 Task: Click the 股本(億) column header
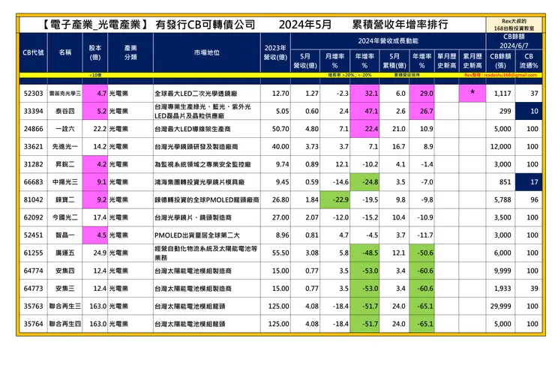pos(94,52)
